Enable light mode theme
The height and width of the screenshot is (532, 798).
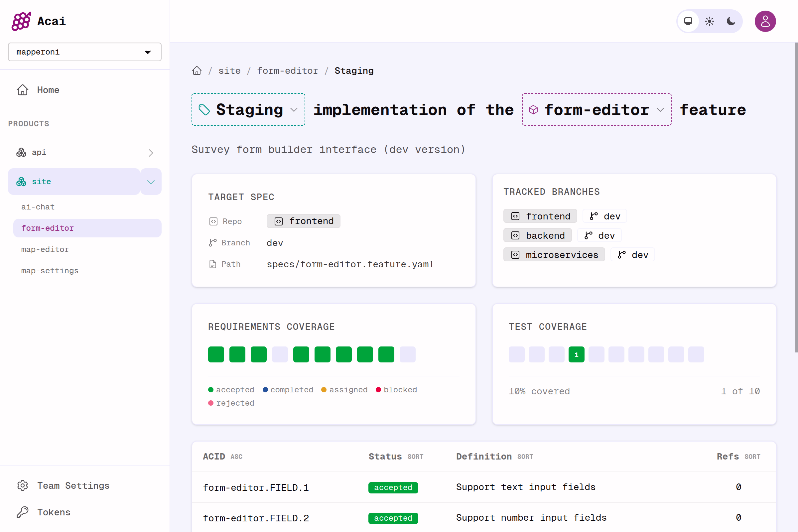[x=710, y=21]
